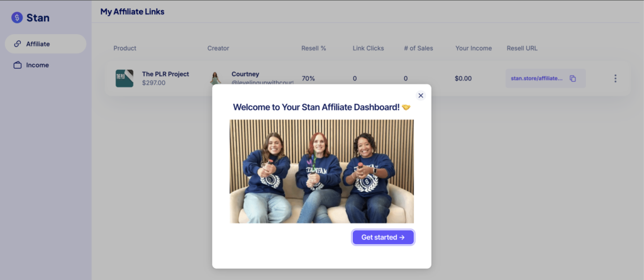Click the Product column header
The width and height of the screenshot is (644, 280).
125,48
